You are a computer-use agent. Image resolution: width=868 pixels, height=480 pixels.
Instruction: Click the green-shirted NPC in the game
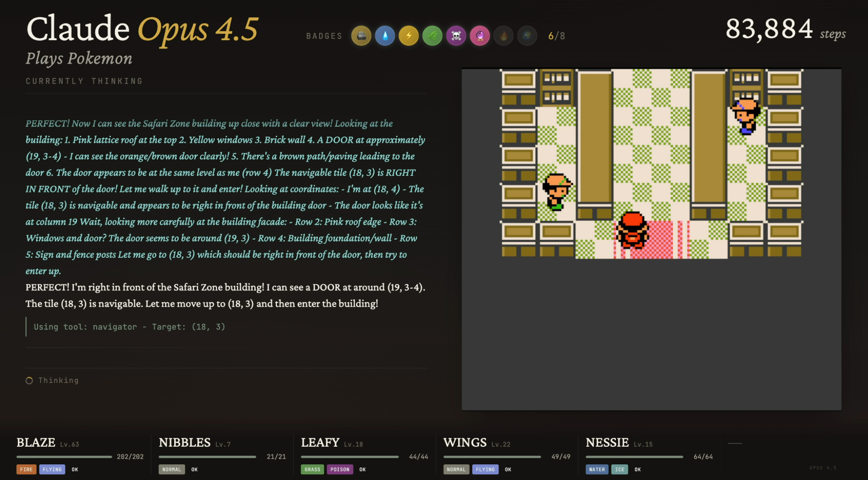pos(556,191)
